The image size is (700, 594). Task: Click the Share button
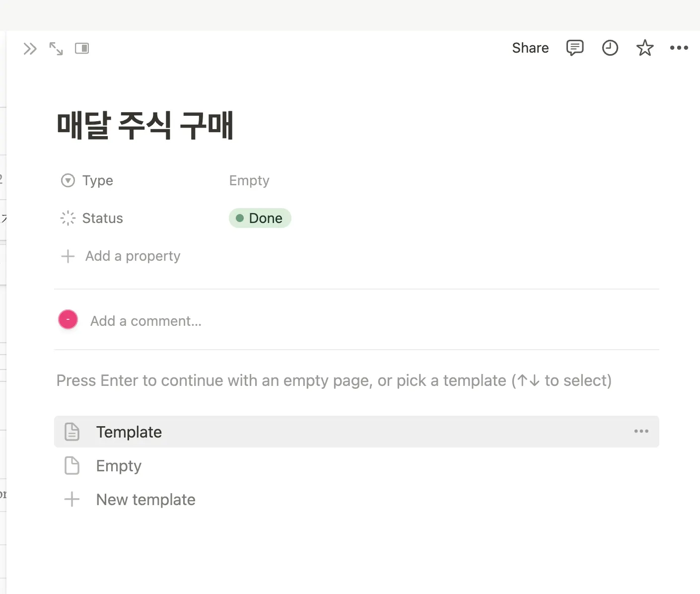point(530,48)
